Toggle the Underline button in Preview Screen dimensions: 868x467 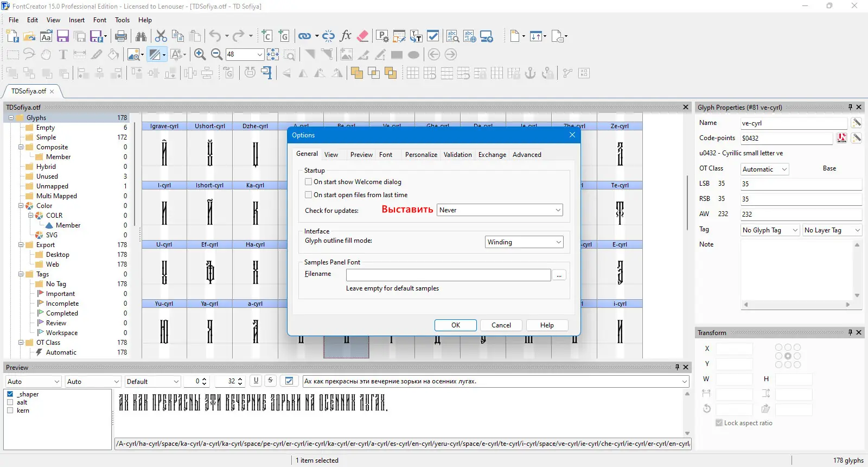pos(256,381)
